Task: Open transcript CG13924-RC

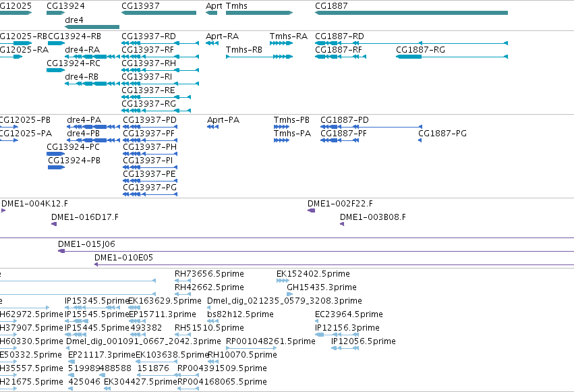Action: pos(74,63)
